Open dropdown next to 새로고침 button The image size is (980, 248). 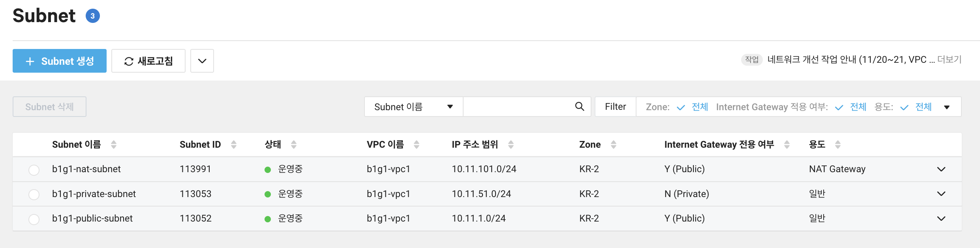click(x=202, y=61)
